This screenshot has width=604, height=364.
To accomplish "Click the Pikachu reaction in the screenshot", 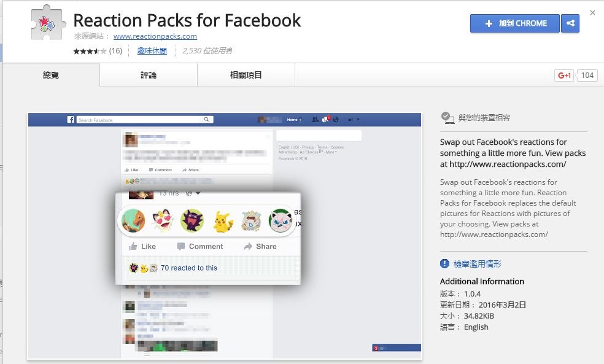I will (x=223, y=221).
